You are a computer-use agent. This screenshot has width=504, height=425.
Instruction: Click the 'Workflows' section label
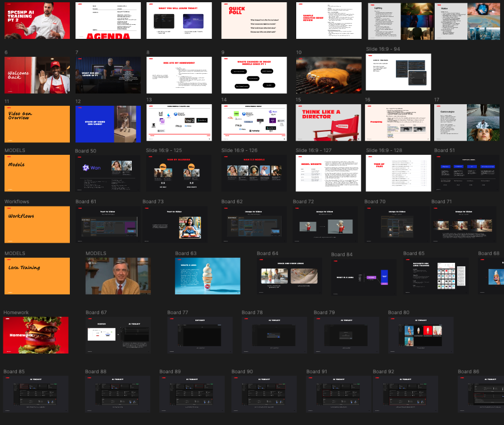(x=17, y=202)
